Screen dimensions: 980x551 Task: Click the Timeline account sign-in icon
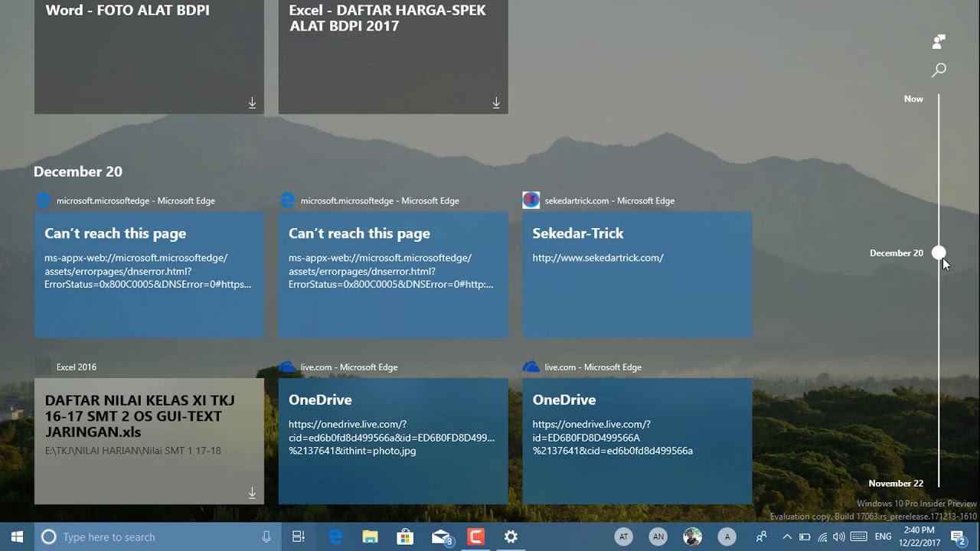[x=939, y=41]
